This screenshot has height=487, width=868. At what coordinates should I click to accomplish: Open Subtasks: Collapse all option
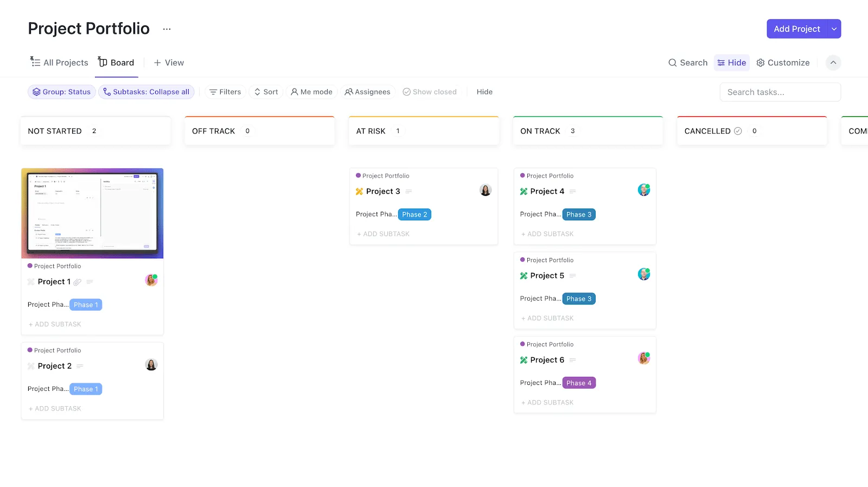coord(146,92)
